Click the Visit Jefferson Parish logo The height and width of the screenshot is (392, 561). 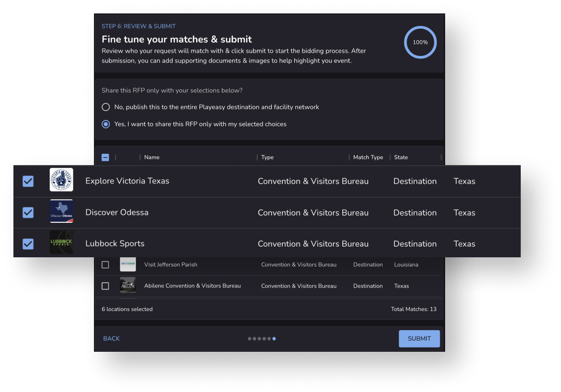click(x=128, y=264)
